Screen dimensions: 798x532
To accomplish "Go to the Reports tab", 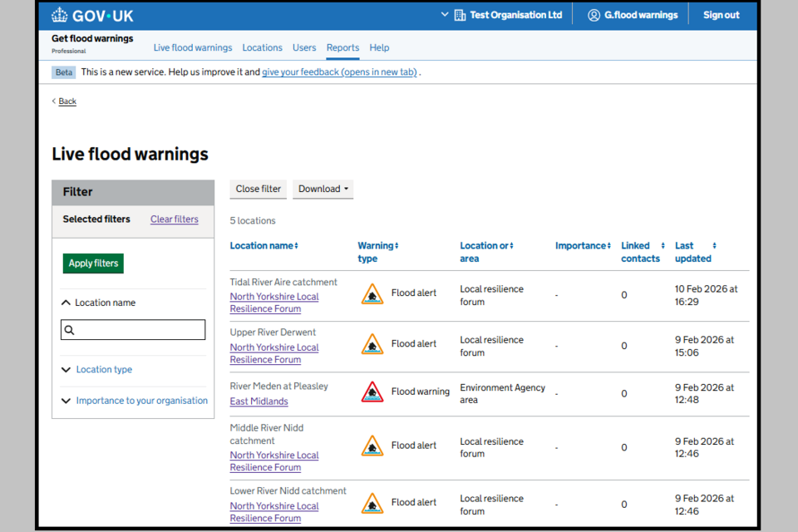I will [342, 48].
